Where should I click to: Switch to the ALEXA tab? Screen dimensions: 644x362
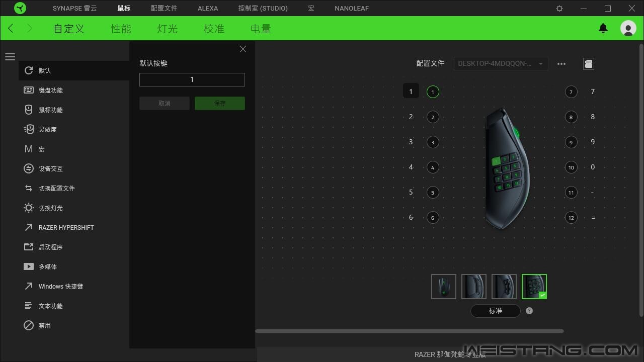[x=208, y=9]
